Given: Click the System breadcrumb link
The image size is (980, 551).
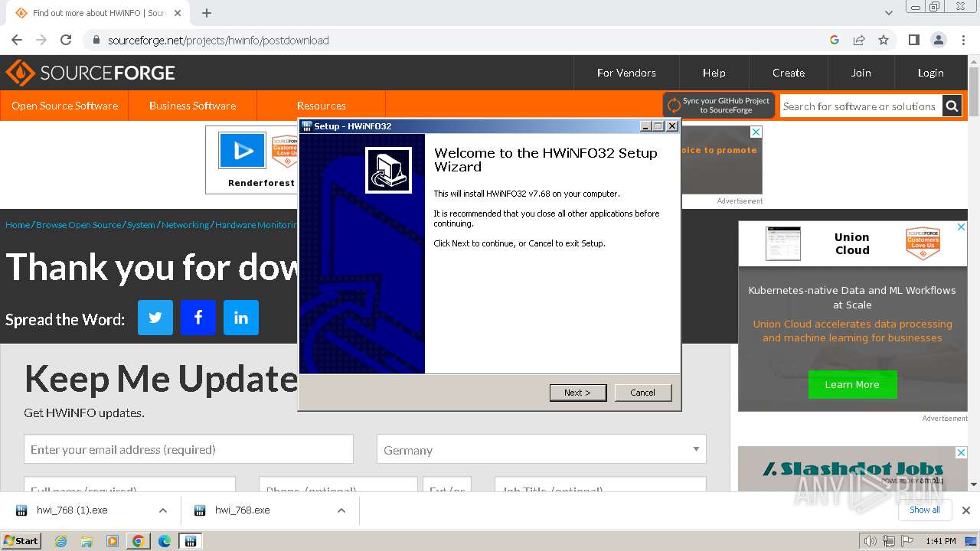Looking at the screenshot, I should click(x=141, y=225).
